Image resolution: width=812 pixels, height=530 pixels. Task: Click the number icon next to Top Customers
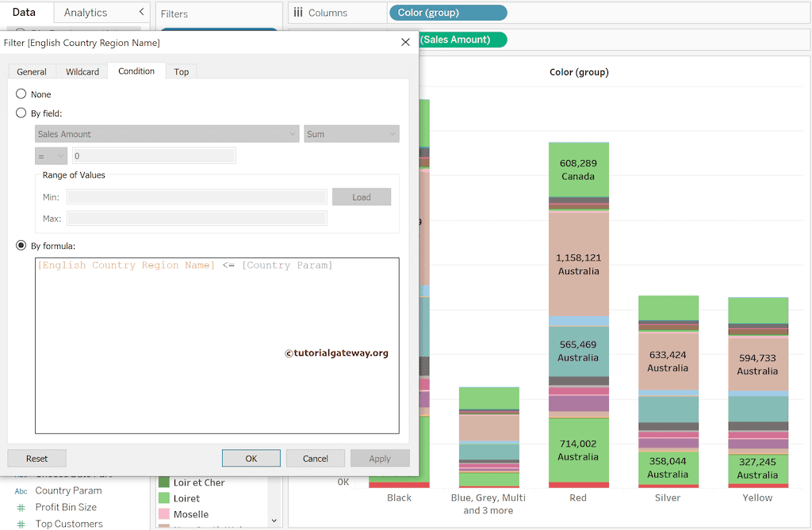tap(22, 524)
